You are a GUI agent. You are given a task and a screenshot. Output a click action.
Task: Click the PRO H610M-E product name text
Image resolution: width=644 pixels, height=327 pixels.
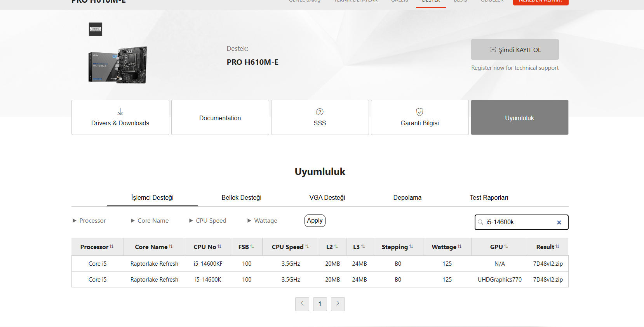tap(253, 62)
